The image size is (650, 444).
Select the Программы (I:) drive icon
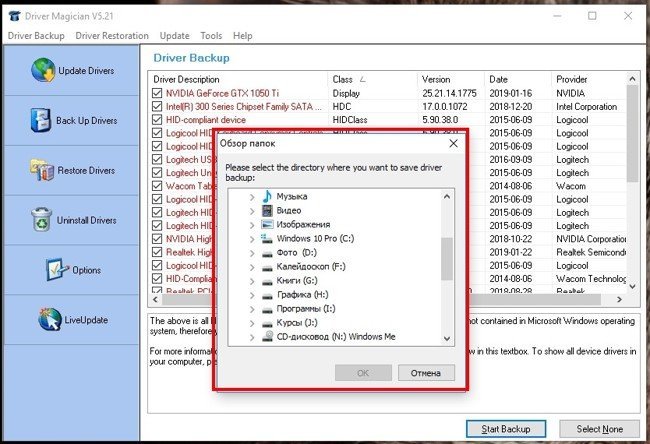click(x=267, y=310)
